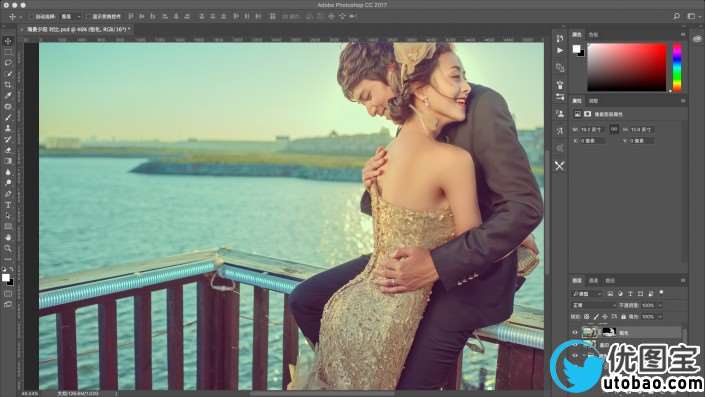Open the blend mode dropdown
The height and width of the screenshot is (397, 705).
tap(593, 305)
